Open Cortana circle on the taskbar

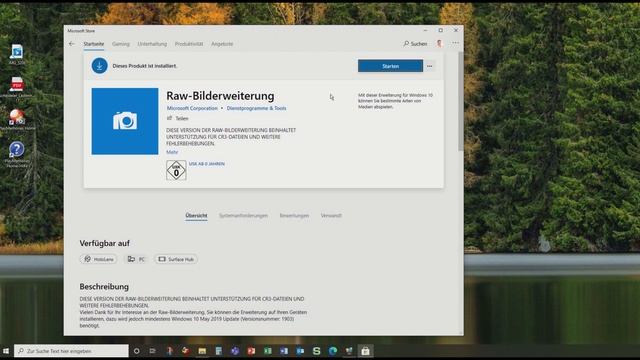[137, 351]
